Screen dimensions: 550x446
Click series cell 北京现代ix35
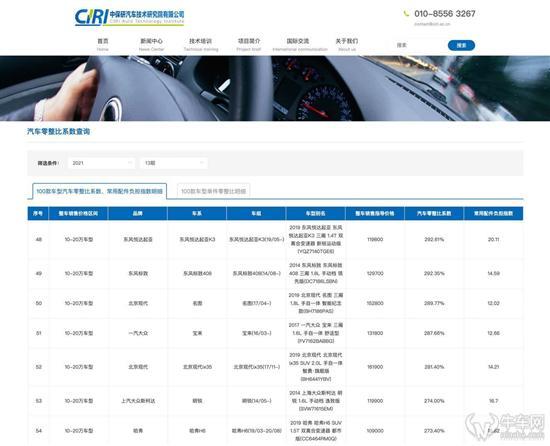[x=197, y=367]
